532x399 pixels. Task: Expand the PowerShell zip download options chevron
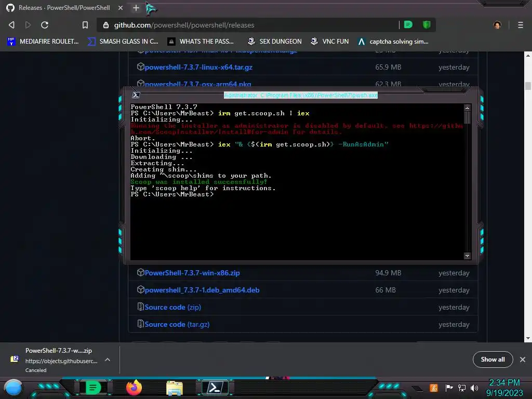[107, 360]
